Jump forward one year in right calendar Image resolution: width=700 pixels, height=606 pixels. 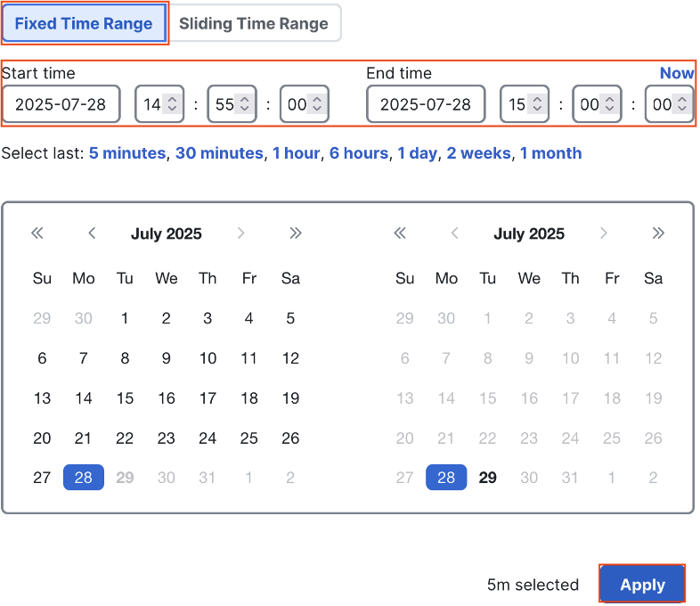658,233
